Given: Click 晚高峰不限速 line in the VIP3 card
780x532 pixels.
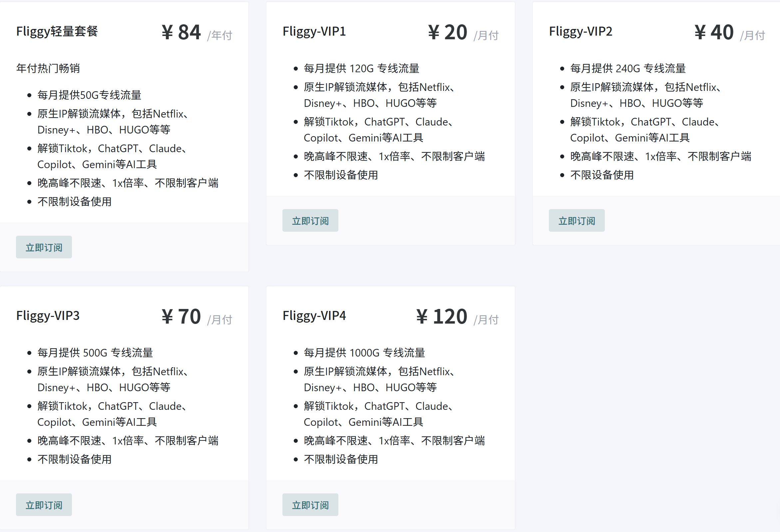Looking at the screenshot, I should (x=128, y=440).
